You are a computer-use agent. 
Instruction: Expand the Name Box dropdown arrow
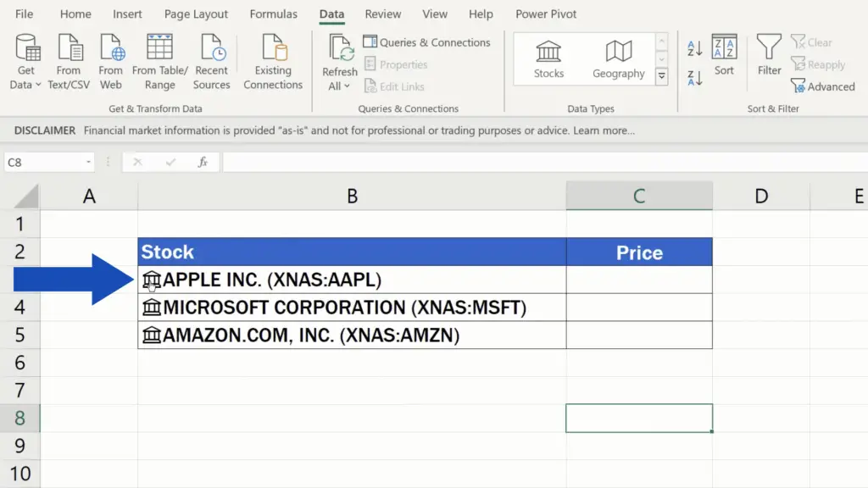click(88, 162)
